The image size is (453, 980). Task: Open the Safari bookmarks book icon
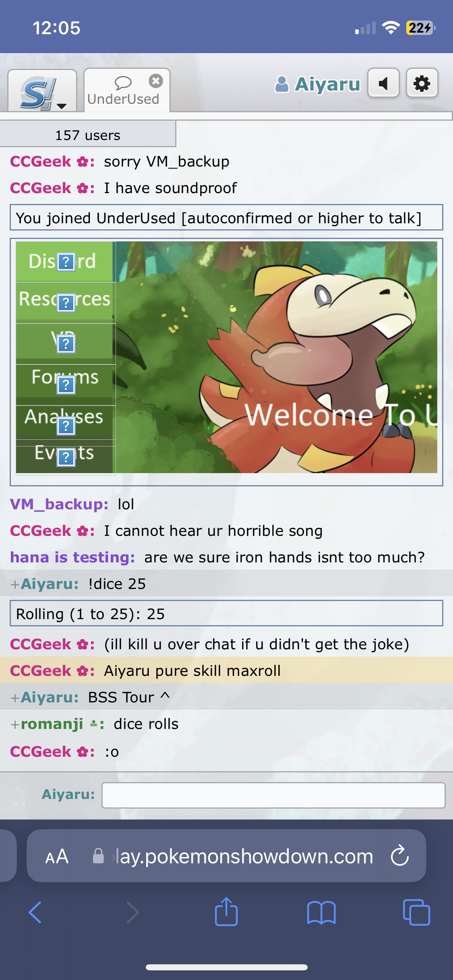tap(321, 912)
